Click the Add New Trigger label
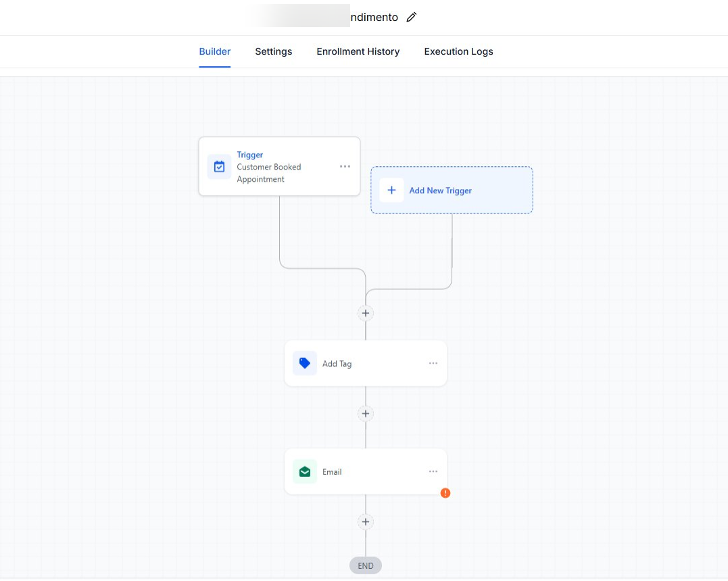728x581 pixels. [x=440, y=191]
